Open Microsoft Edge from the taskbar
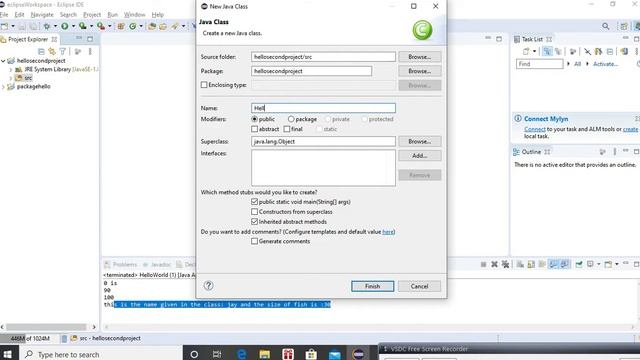 (x=242, y=354)
